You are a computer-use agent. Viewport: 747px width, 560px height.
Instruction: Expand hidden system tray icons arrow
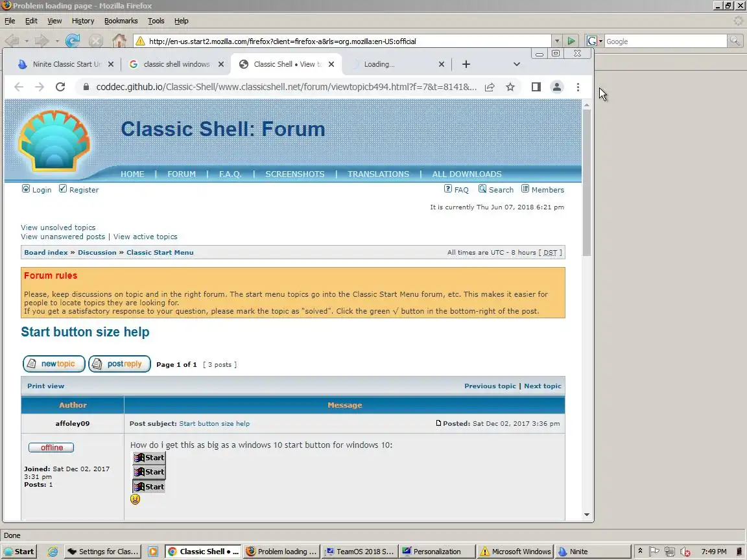[x=640, y=551]
